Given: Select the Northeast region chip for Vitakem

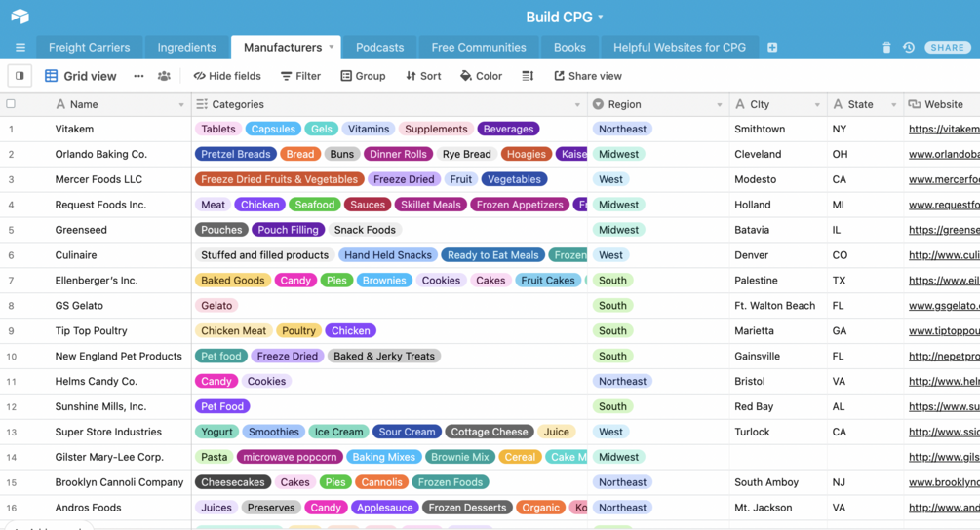Looking at the screenshot, I should click(622, 130).
